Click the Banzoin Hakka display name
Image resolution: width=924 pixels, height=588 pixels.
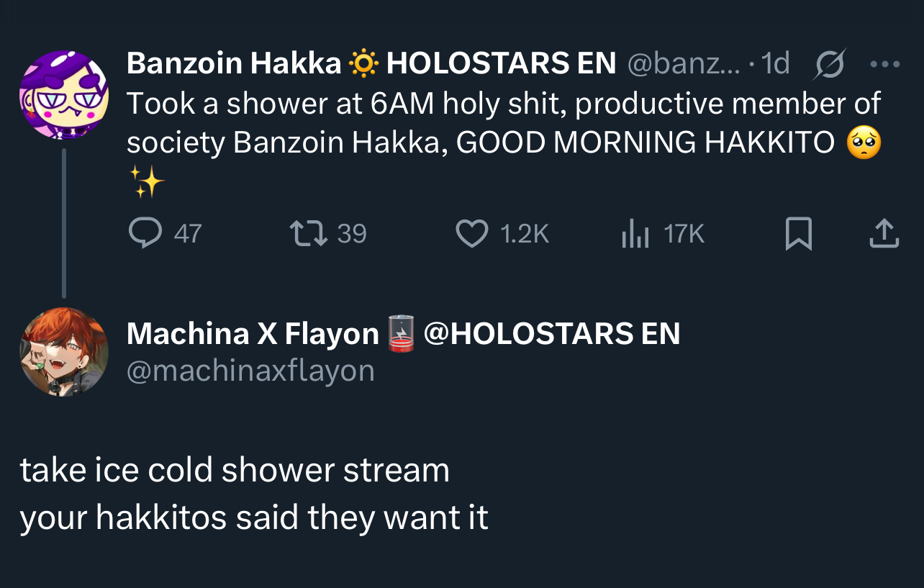[233, 64]
